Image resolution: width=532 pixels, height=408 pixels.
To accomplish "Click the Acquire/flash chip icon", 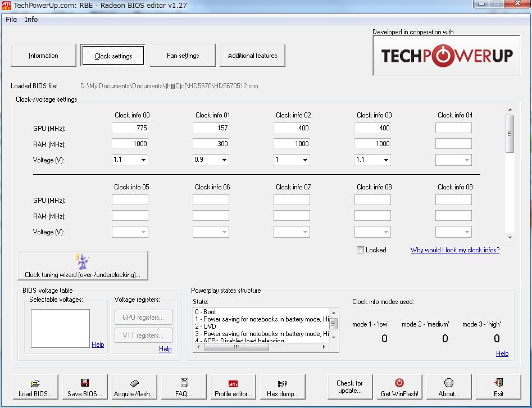I will tap(134, 383).
